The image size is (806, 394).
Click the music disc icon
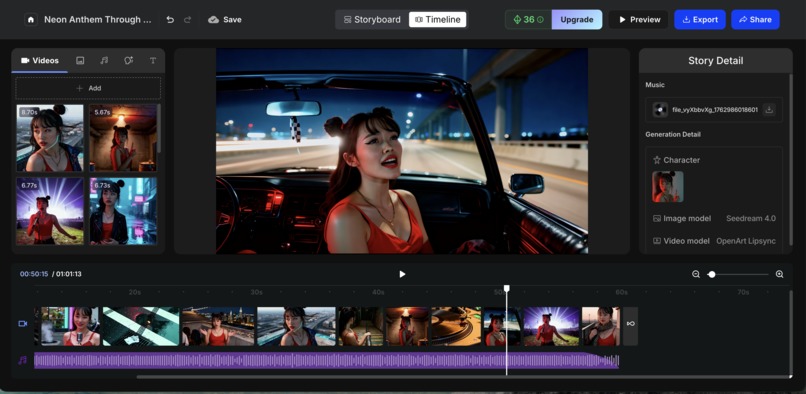point(660,110)
